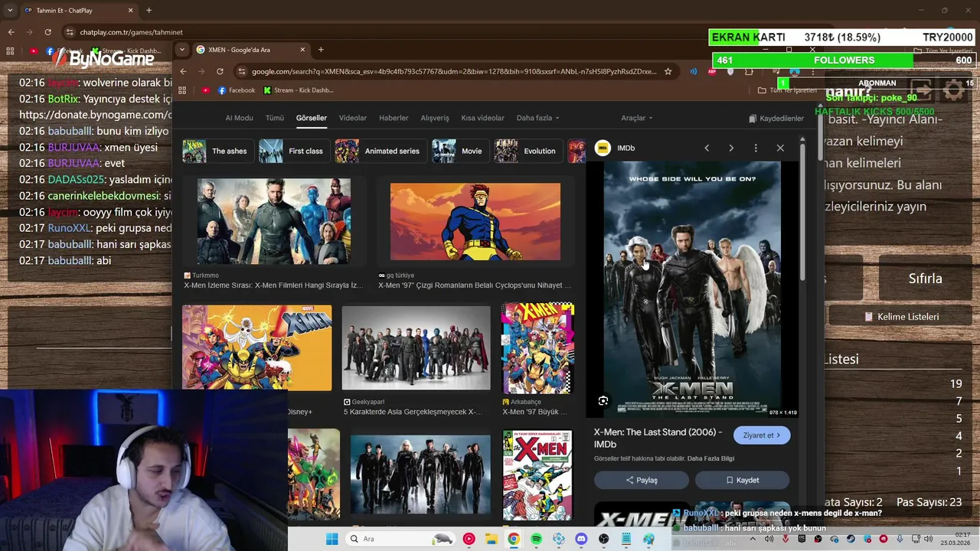Click chatplay.com.tr address bar

131,32
